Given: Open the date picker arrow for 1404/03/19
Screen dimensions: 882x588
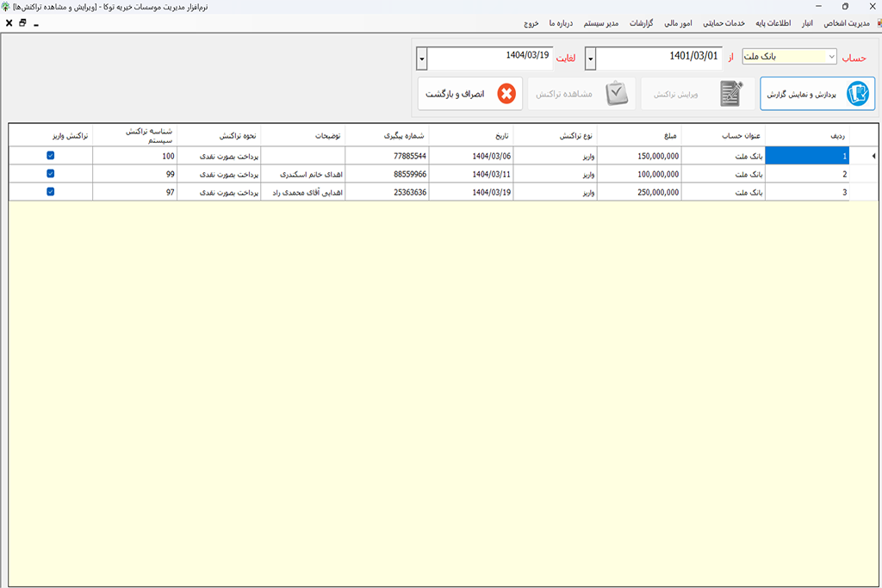Looking at the screenshot, I should tap(421, 59).
